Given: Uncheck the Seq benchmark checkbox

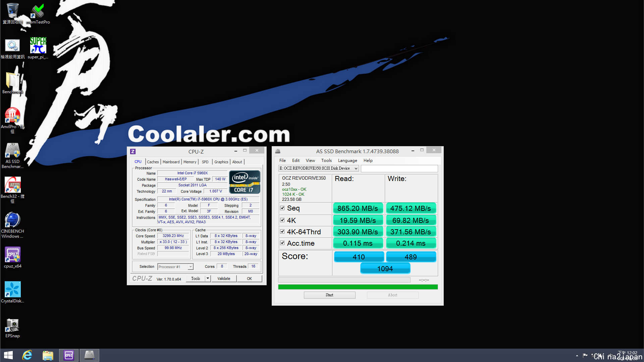Looking at the screenshot, I should 282,208.
